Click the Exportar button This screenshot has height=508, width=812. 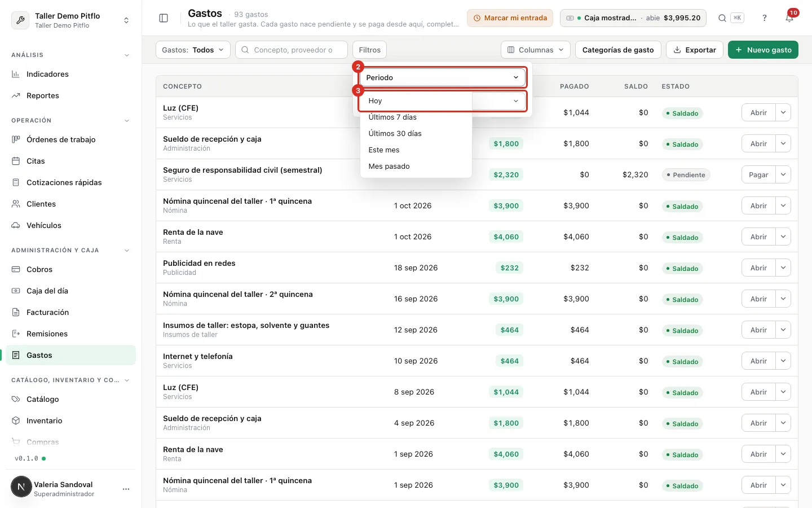(x=694, y=50)
